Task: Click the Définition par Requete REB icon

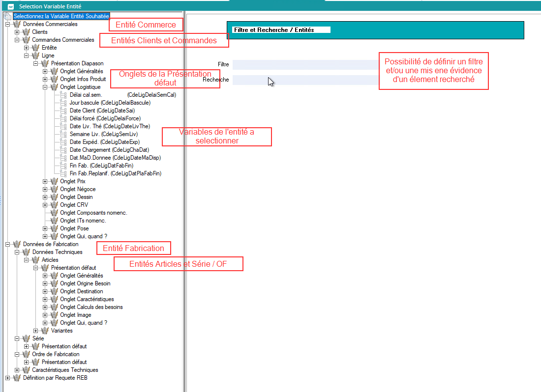Action: 17,378
